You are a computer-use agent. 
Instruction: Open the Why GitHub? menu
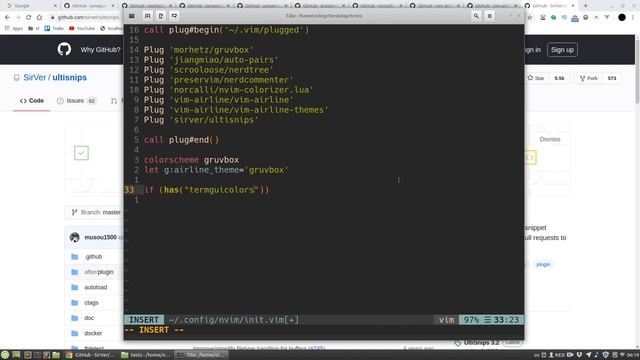point(100,50)
